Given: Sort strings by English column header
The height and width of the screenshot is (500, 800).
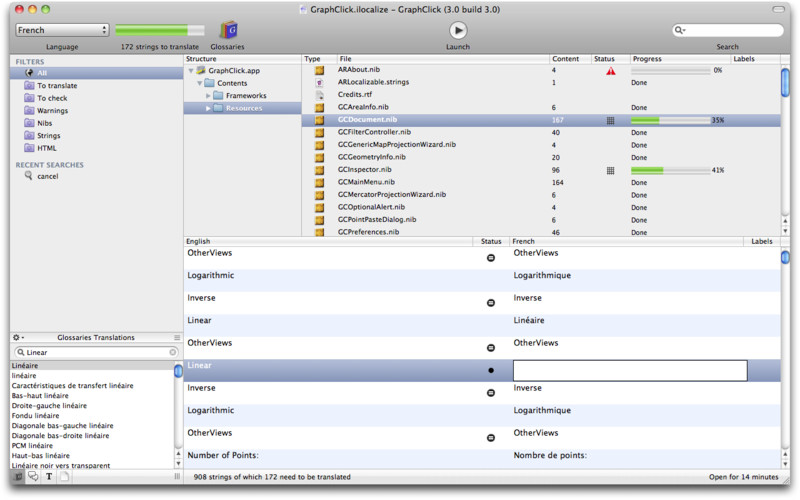Looking at the screenshot, I should [328, 241].
